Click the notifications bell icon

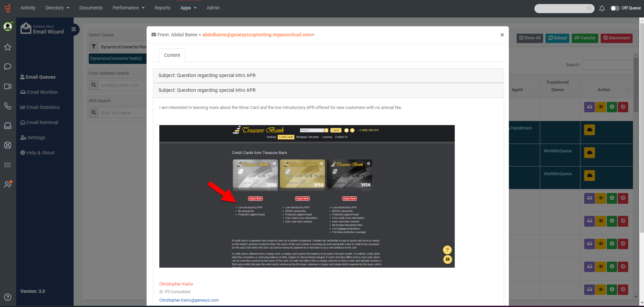[602, 8]
